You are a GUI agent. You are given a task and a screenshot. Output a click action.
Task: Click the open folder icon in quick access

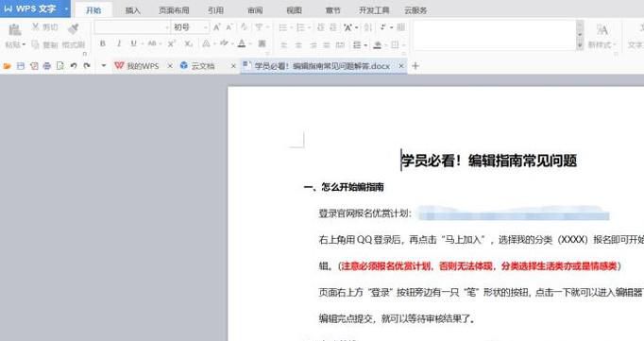click(x=7, y=66)
